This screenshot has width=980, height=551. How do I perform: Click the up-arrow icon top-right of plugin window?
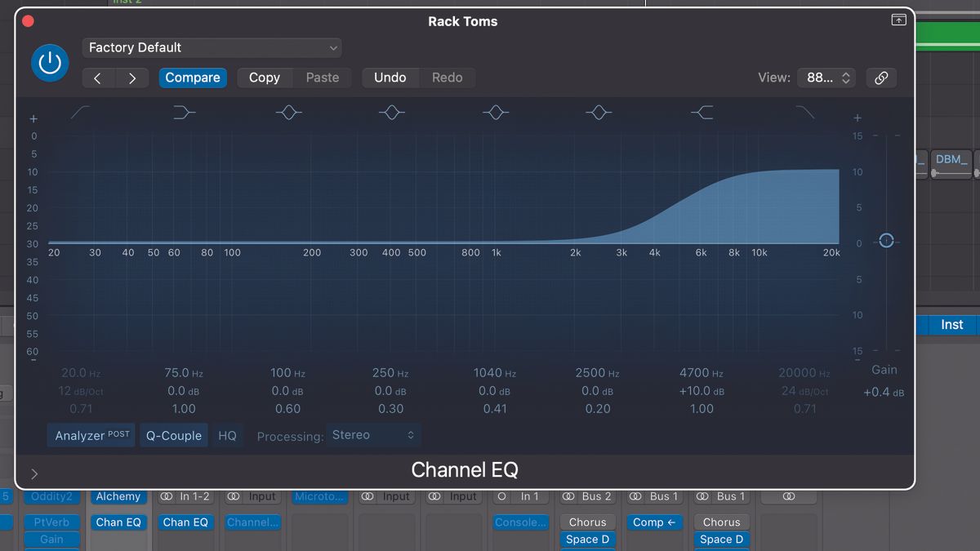click(898, 19)
